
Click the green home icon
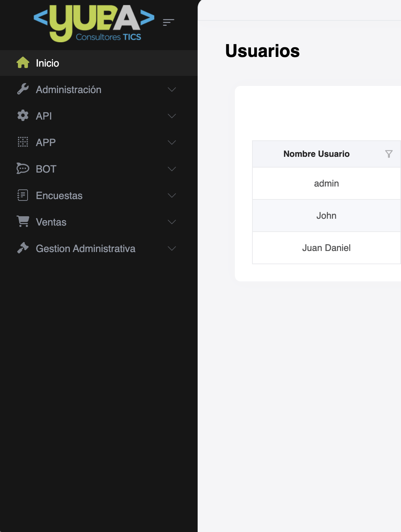23,63
